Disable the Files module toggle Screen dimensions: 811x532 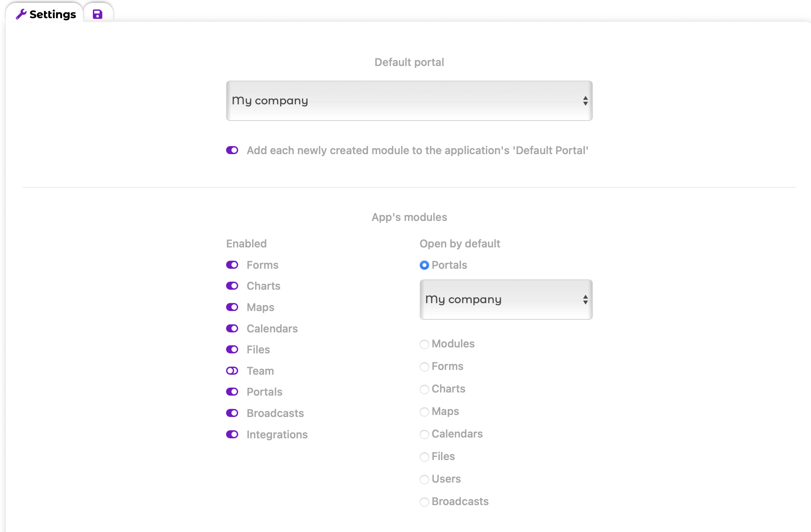232,349
